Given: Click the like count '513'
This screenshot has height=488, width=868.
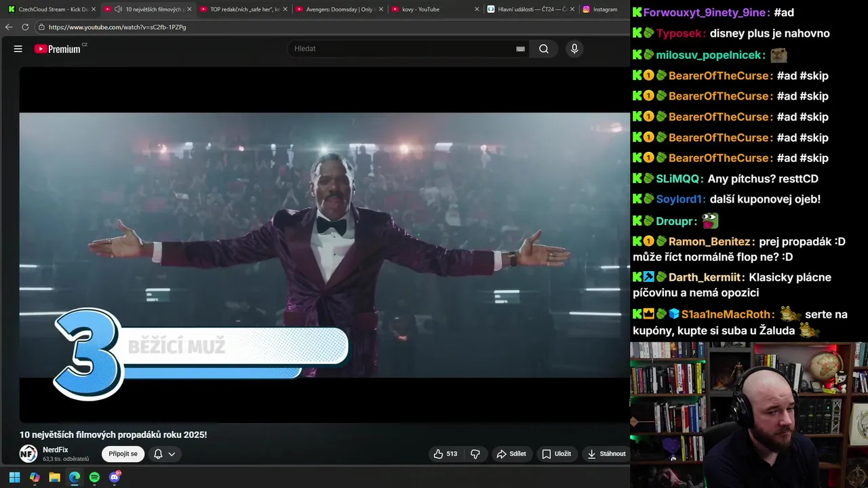Looking at the screenshot, I should click(452, 454).
